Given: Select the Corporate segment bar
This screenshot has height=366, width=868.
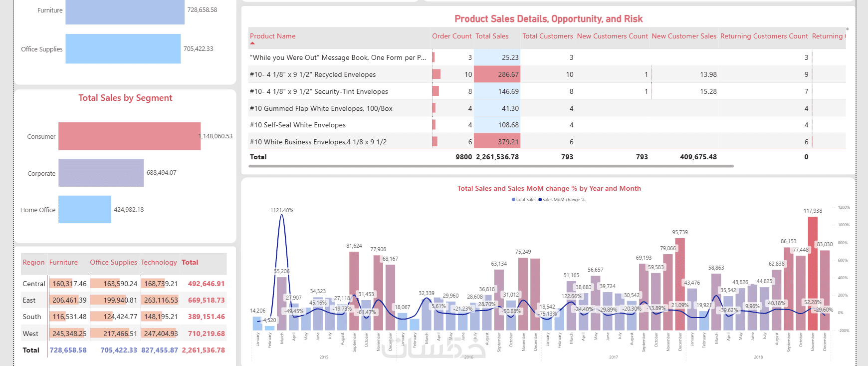Looking at the screenshot, I should pos(101,173).
